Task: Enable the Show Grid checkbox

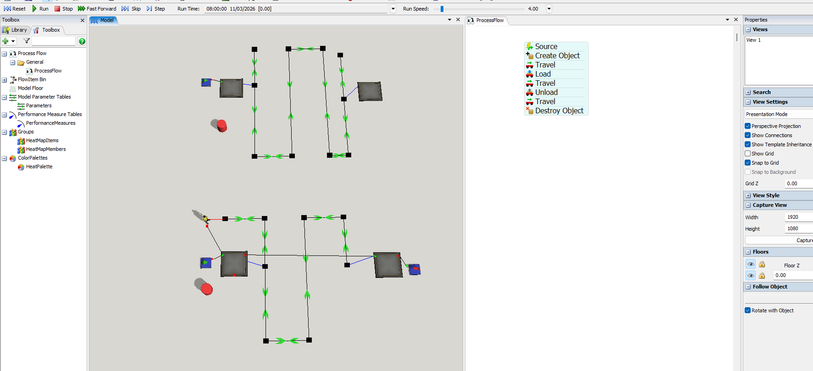Action: click(748, 154)
